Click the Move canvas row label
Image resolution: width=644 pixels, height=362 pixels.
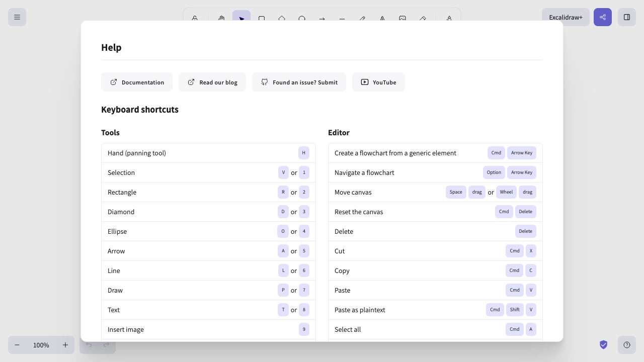tap(353, 192)
